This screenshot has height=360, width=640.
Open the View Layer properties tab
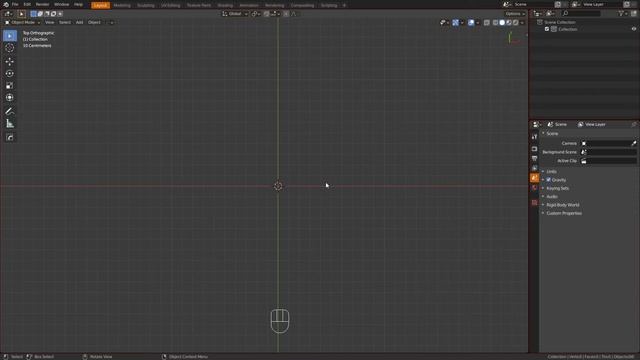(534, 168)
